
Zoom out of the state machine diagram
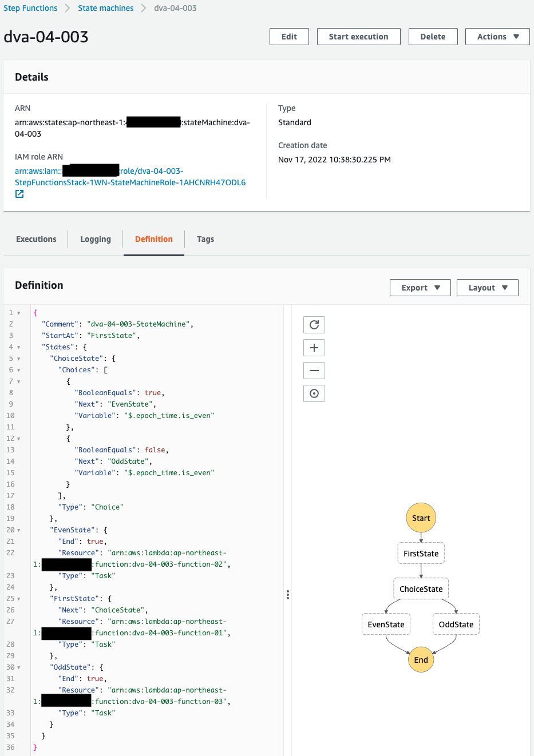314,370
